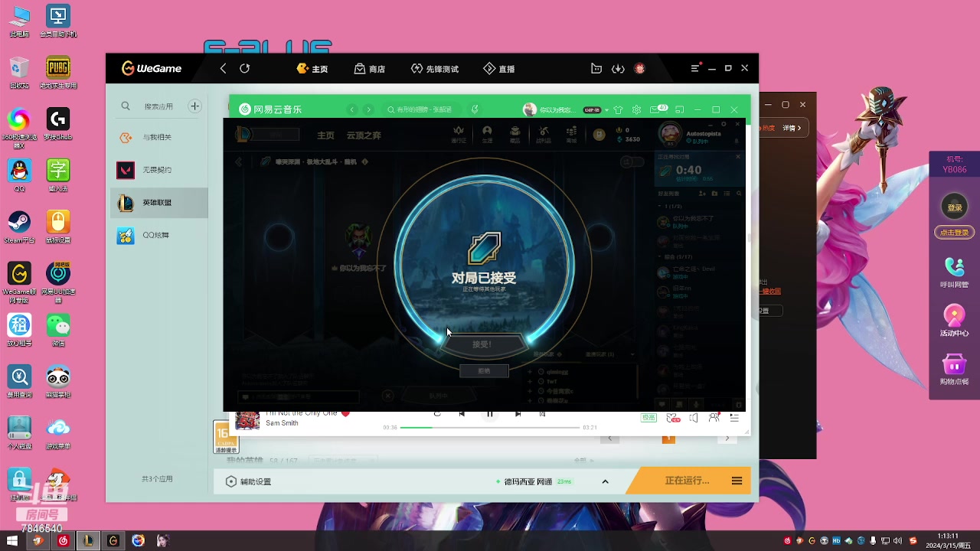Open WeGame 主页 tab
Screen dimensions: 980x551
[x=312, y=69]
